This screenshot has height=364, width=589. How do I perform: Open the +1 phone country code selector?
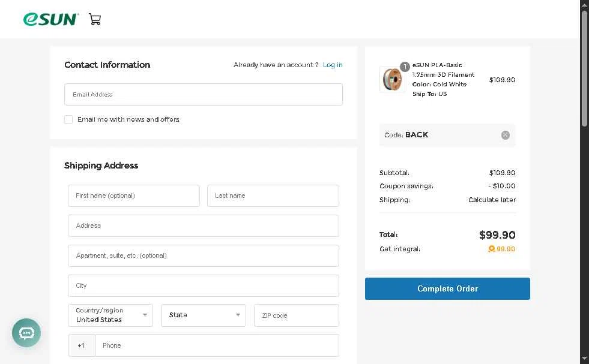[81, 345]
